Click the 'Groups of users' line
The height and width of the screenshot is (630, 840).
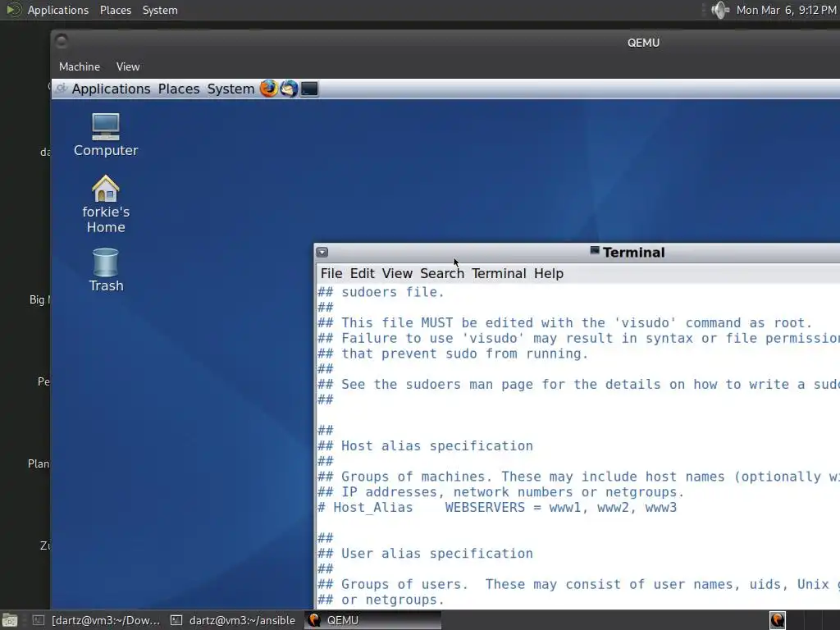tap(578, 584)
